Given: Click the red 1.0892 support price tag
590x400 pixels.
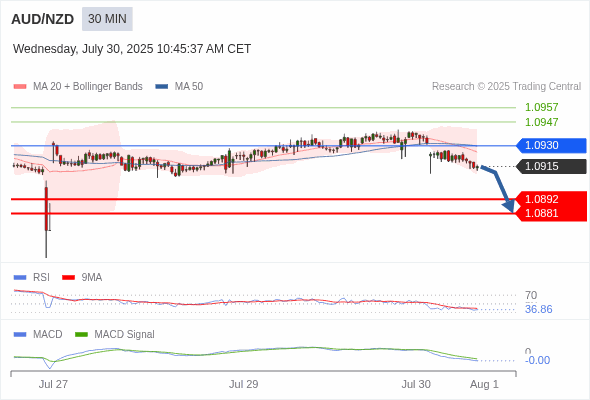Looking at the screenshot, I should [551, 199].
